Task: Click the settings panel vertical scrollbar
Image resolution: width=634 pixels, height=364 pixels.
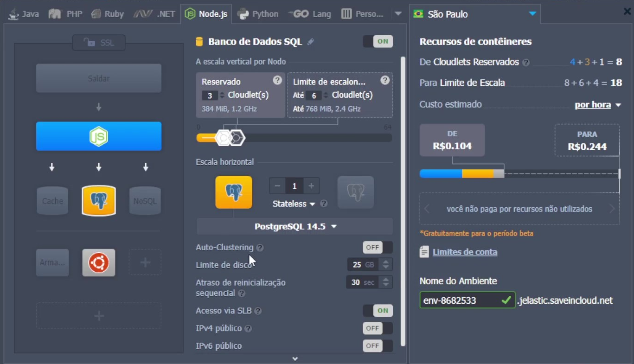Action: pyautogui.click(x=403, y=202)
